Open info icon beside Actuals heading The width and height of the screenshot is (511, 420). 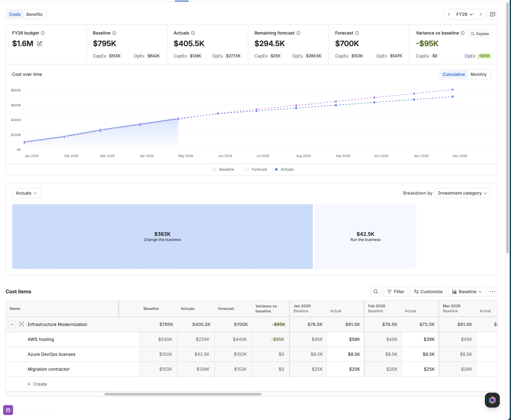(x=193, y=33)
